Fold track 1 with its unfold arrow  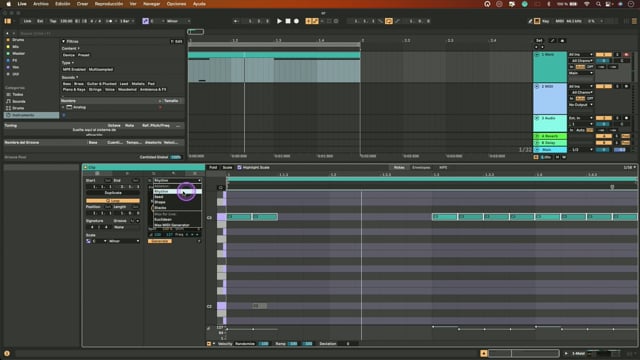(x=537, y=54)
